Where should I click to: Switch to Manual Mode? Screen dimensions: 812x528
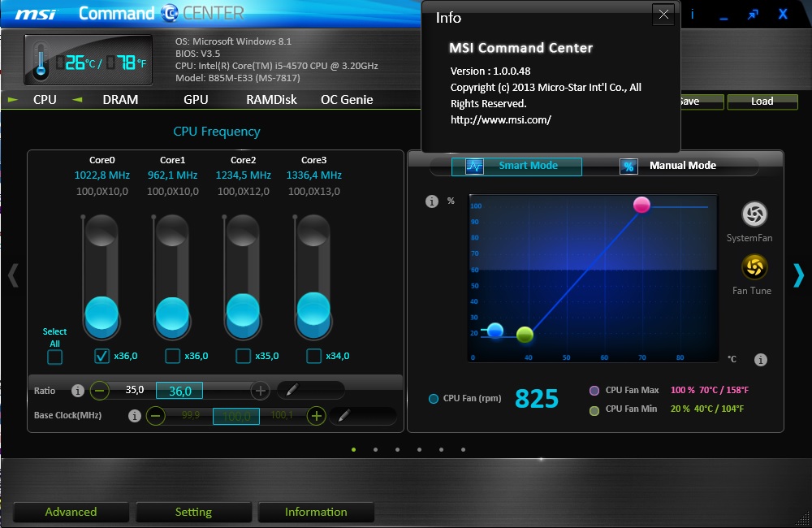pos(683,166)
